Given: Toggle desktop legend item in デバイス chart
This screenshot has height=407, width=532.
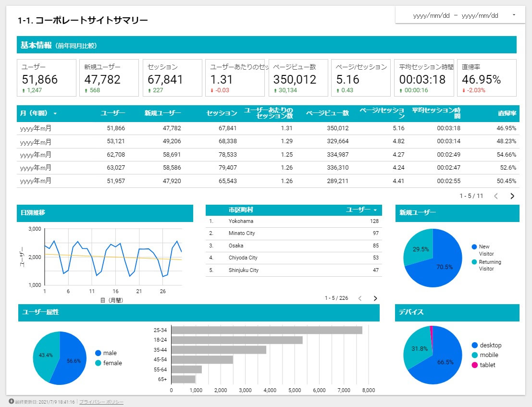Looking at the screenshot, I should point(486,345).
